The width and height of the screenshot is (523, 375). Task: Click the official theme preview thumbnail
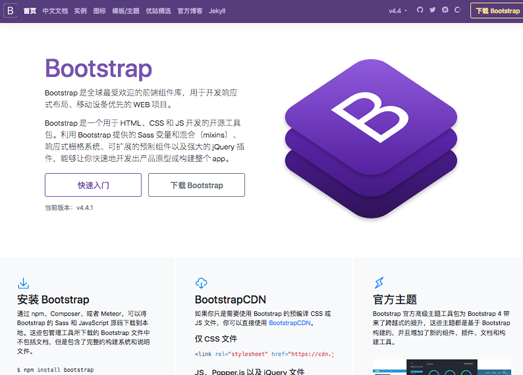(x=442, y=367)
